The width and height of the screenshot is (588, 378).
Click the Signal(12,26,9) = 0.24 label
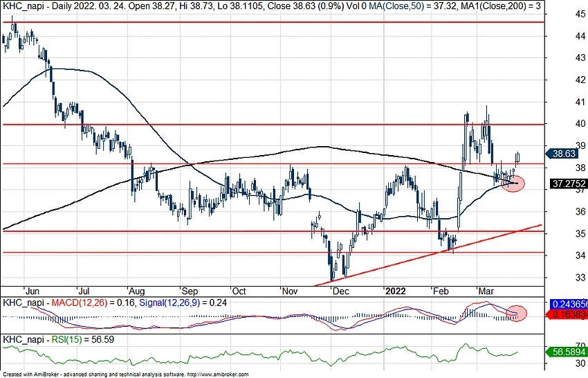(183, 303)
